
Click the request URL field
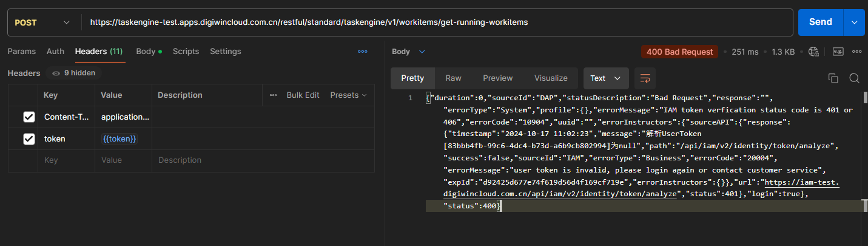click(437, 22)
